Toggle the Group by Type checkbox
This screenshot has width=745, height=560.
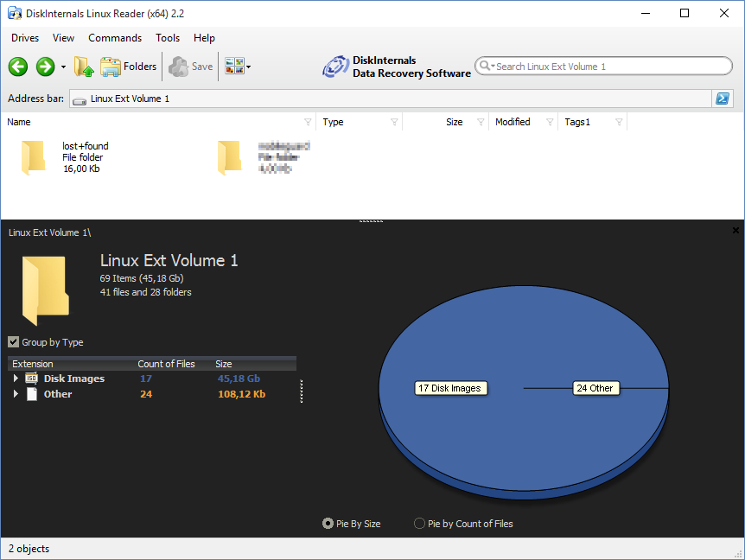pyautogui.click(x=13, y=342)
